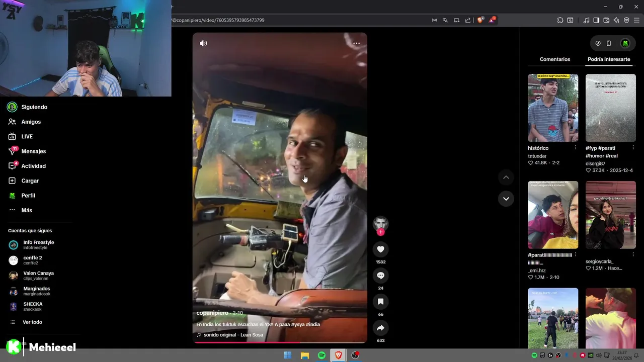Open the Leo AI sparkle icon

point(616,20)
